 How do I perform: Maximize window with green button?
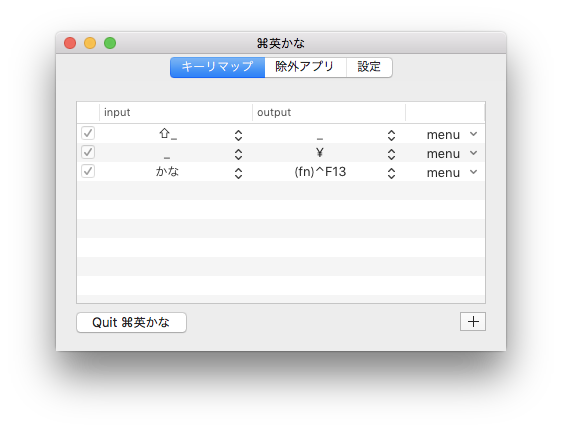point(110,43)
